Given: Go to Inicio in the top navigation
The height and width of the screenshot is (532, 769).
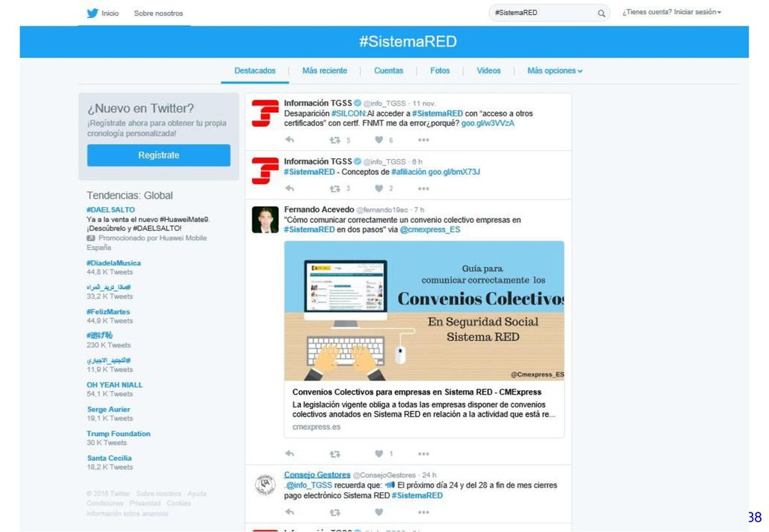Looking at the screenshot, I should [x=110, y=14].
